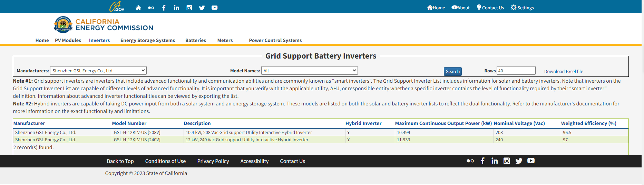Expand the Manufacturers dropdown
This screenshot has height=185, width=644.
(98, 71)
